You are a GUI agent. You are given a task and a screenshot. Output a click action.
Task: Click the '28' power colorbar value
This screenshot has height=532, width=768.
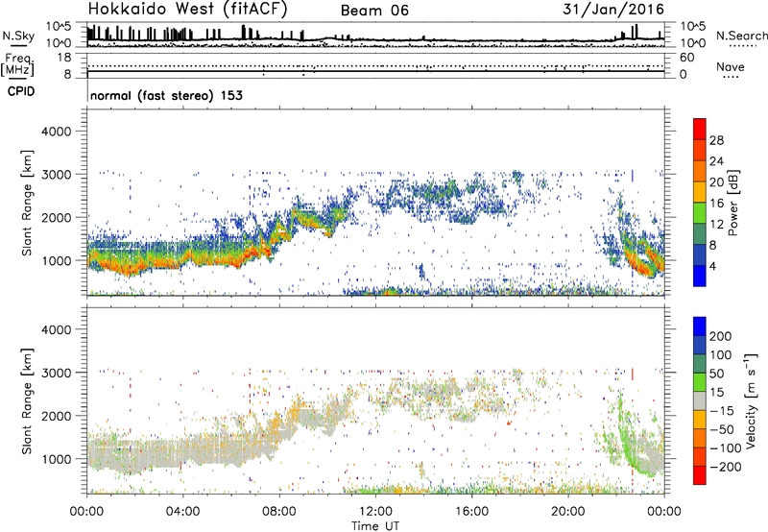[x=716, y=140]
